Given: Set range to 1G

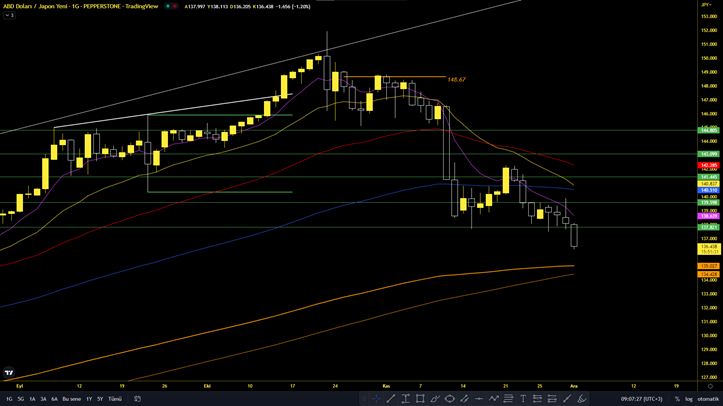Looking at the screenshot, I should pyautogui.click(x=9, y=399).
